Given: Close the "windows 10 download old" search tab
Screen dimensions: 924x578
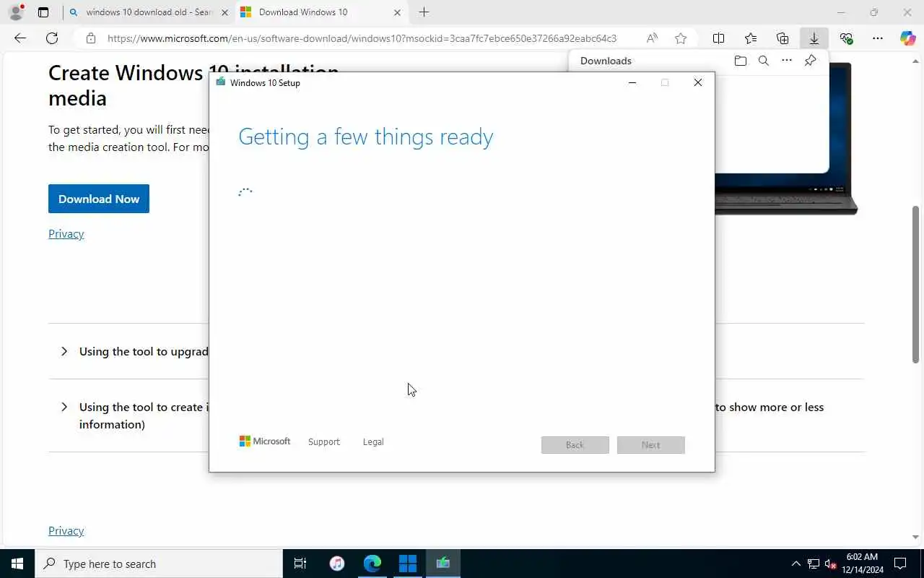Looking at the screenshot, I should click(225, 12).
